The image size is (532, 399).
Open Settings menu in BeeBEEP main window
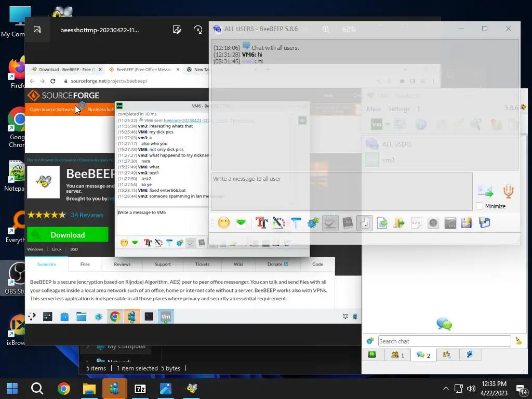[398, 109]
